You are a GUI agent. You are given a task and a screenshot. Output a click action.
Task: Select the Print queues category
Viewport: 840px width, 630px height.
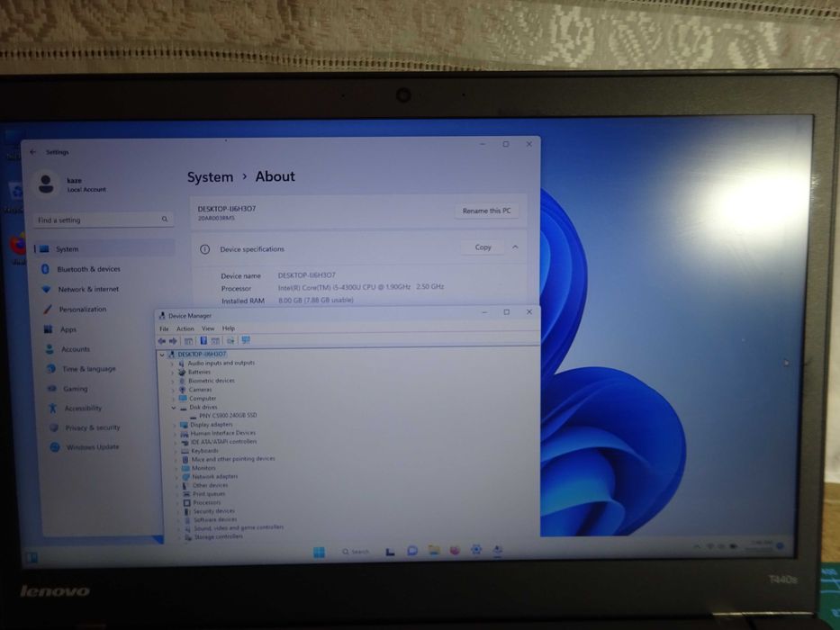(x=209, y=494)
